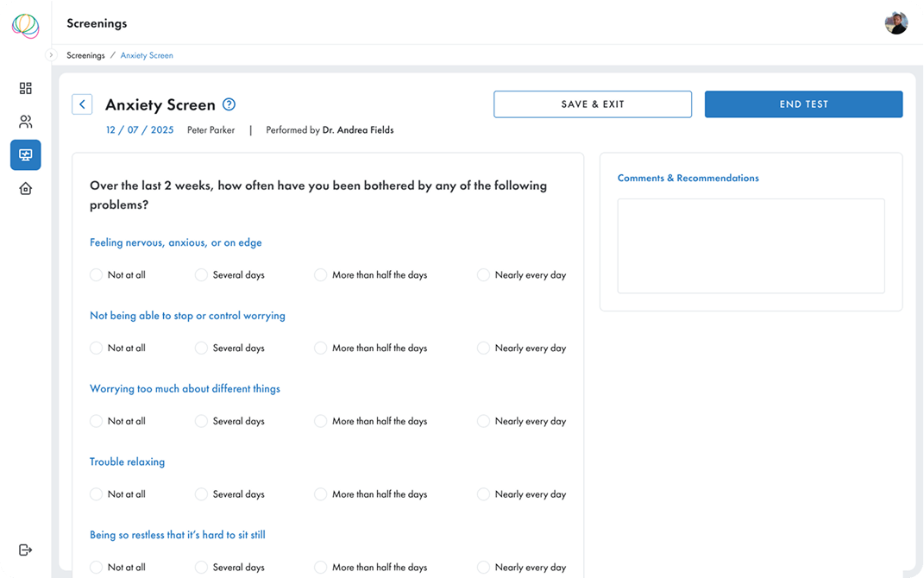Viewport: 924px width, 578px height.
Task: Select Several days for feeling nervous
Action: point(202,274)
